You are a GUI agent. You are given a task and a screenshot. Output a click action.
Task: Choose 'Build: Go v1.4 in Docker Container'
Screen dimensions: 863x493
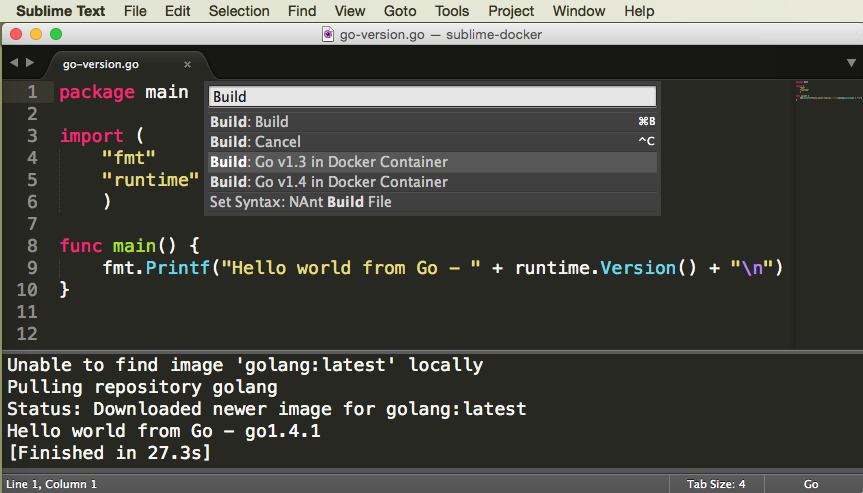tap(433, 182)
